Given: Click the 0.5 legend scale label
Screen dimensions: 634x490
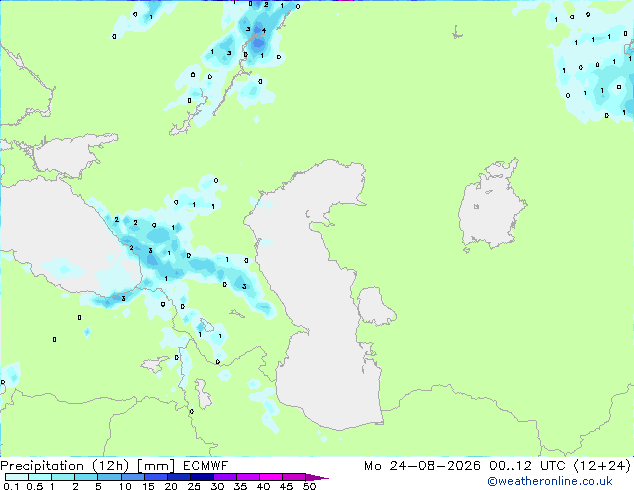Looking at the screenshot, I should (x=34, y=486).
